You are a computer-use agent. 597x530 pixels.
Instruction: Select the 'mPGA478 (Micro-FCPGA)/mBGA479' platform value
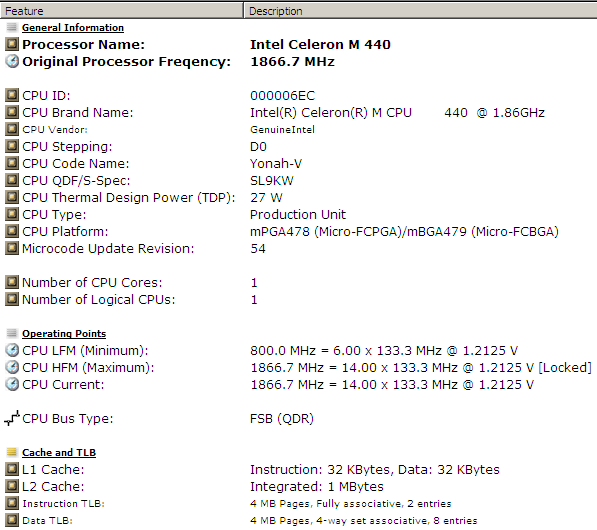click(404, 231)
